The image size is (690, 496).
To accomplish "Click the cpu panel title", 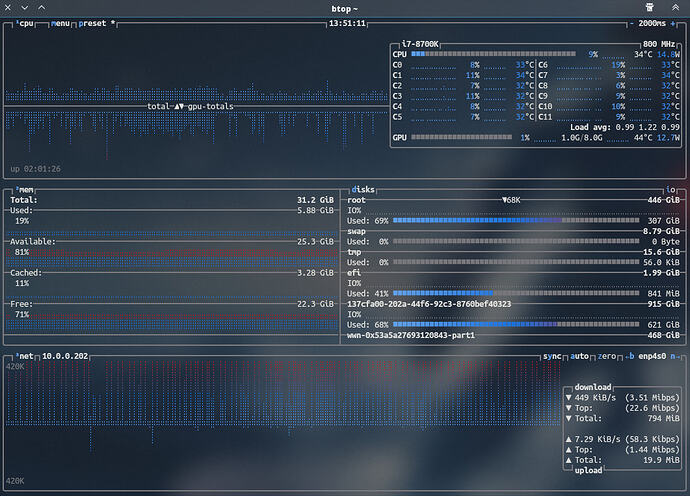I will [27, 23].
